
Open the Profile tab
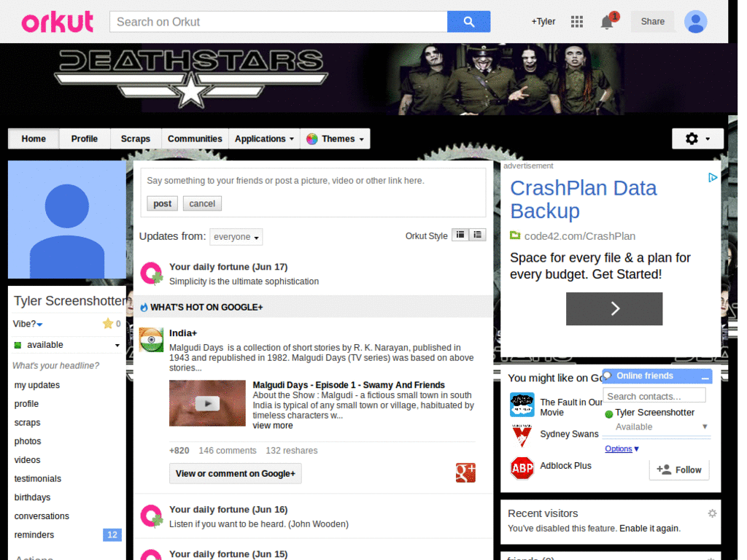click(x=85, y=139)
